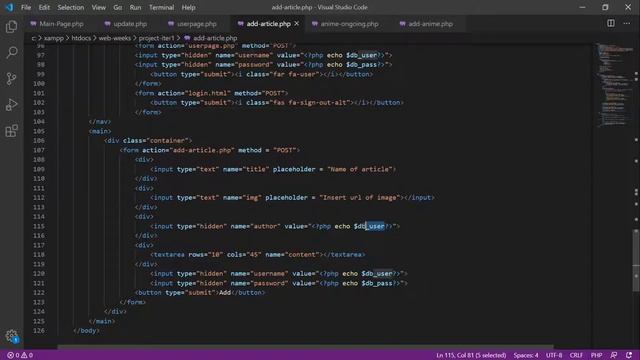Click the errors and warnings status indicator

[x=20, y=355]
